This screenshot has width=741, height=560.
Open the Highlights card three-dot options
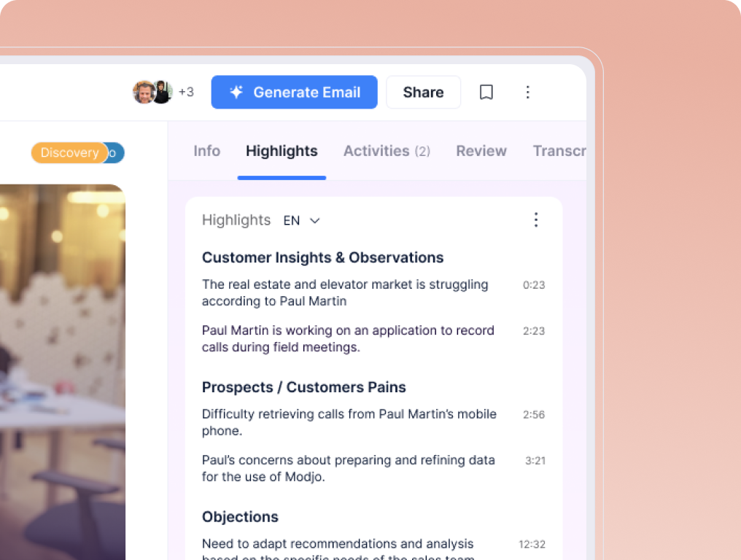click(535, 219)
